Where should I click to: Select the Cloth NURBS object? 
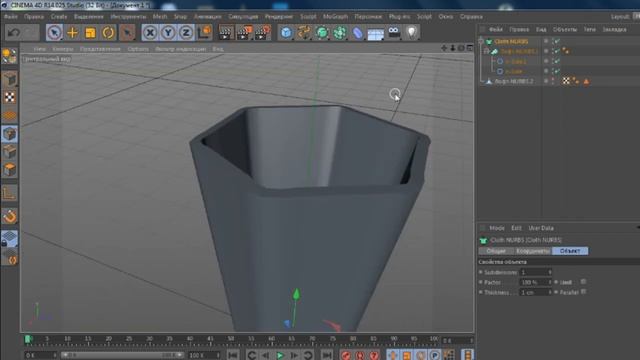(x=511, y=42)
